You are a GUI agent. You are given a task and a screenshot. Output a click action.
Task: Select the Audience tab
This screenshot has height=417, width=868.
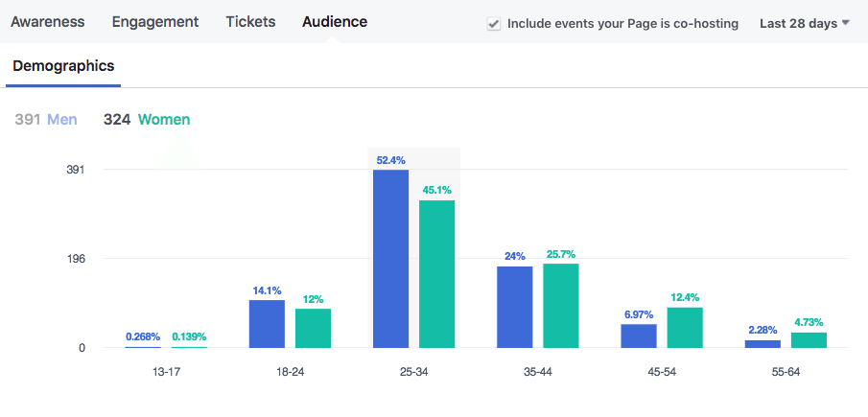click(x=334, y=21)
